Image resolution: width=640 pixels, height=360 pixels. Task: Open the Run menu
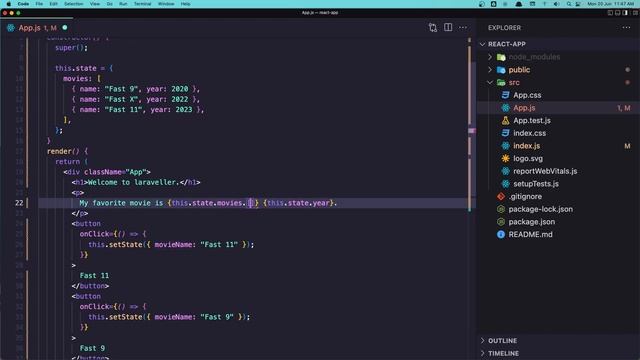point(123,4)
